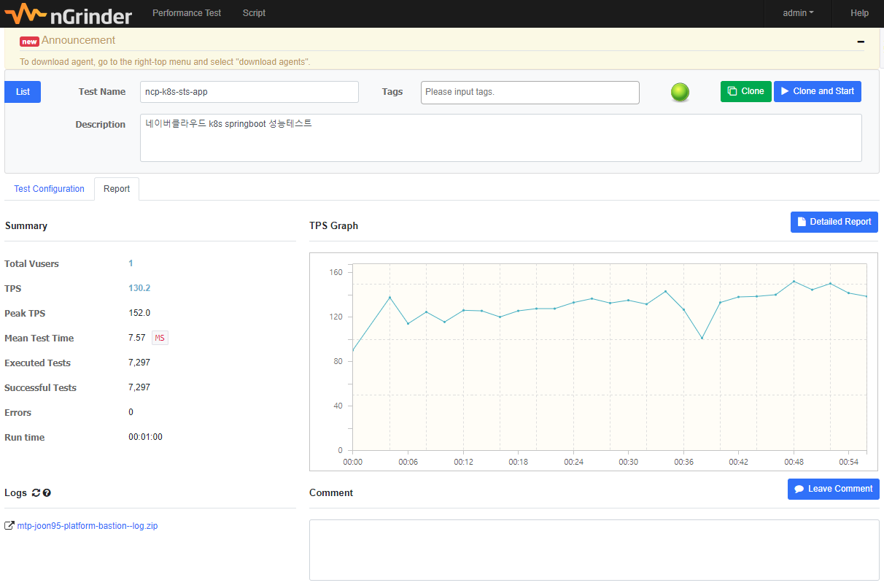The width and height of the screenshot is (884, 588).
Task: Refresh logs with the refresh icon
Action: click(36, 493)
